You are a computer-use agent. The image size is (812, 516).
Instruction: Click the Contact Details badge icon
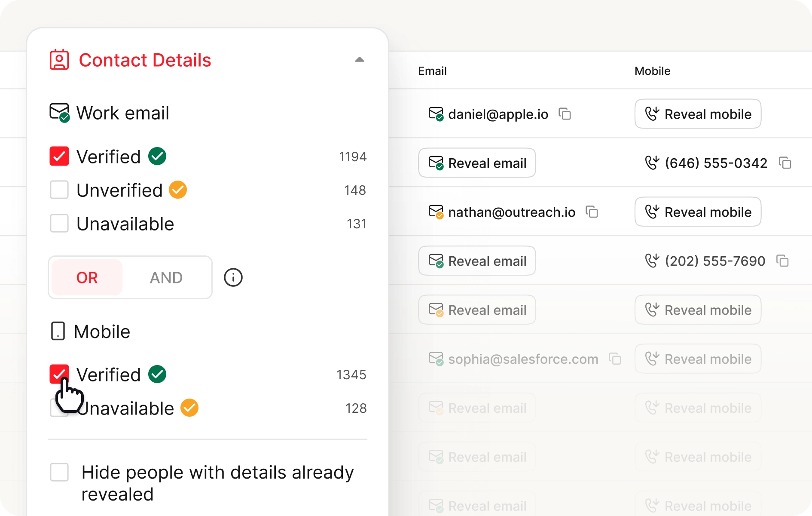tap(59, 60)
